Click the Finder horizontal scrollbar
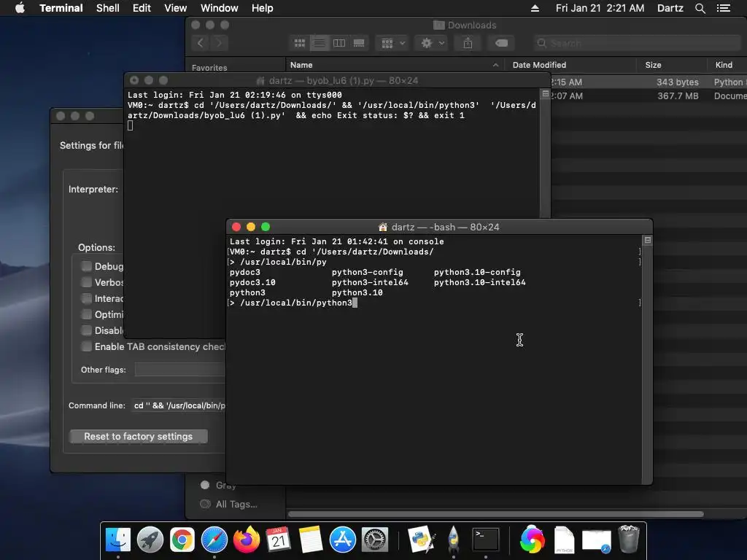 click(x=495, y=514)
